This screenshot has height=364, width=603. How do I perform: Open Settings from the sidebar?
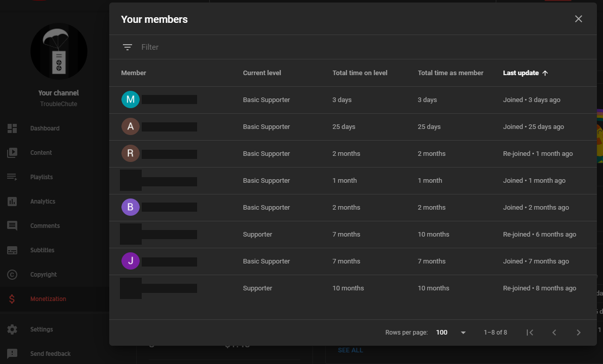(42, 329)
